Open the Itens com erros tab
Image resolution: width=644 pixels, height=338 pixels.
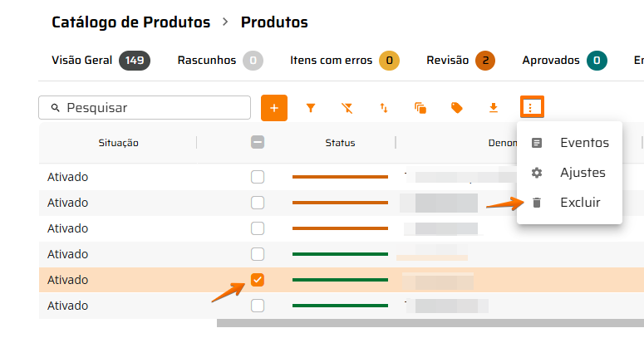point(344,60)
